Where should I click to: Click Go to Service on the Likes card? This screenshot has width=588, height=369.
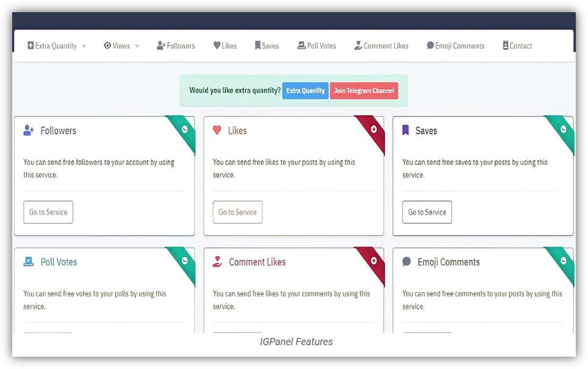coord(238,212)
